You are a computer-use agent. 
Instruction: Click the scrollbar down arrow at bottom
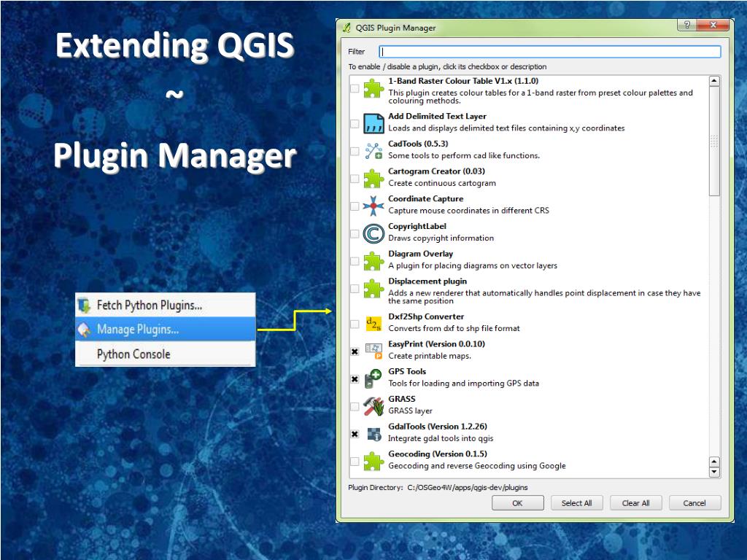tap(713, 472)
